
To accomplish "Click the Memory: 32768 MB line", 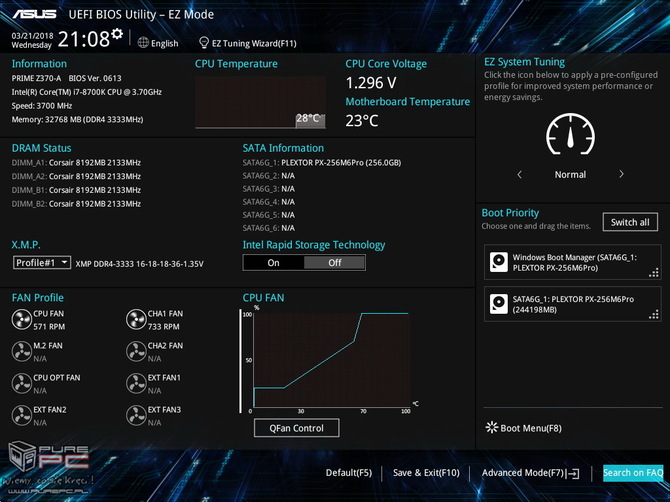I will (x=77, y=120).
